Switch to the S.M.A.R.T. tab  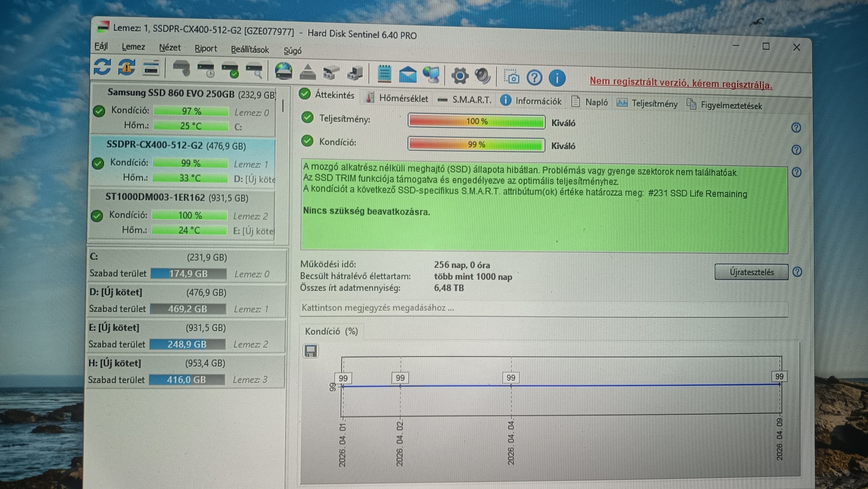(471, 100)
